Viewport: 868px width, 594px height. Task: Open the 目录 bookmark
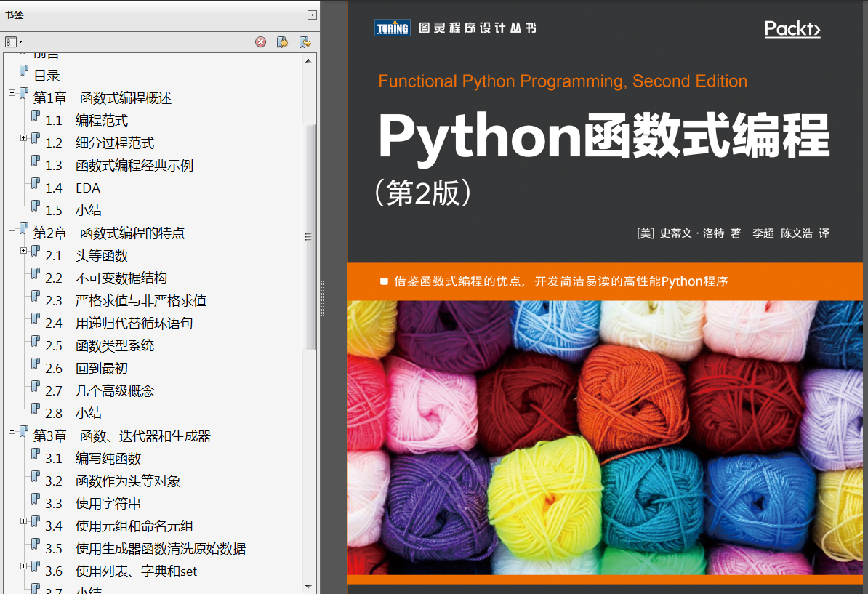47,76
